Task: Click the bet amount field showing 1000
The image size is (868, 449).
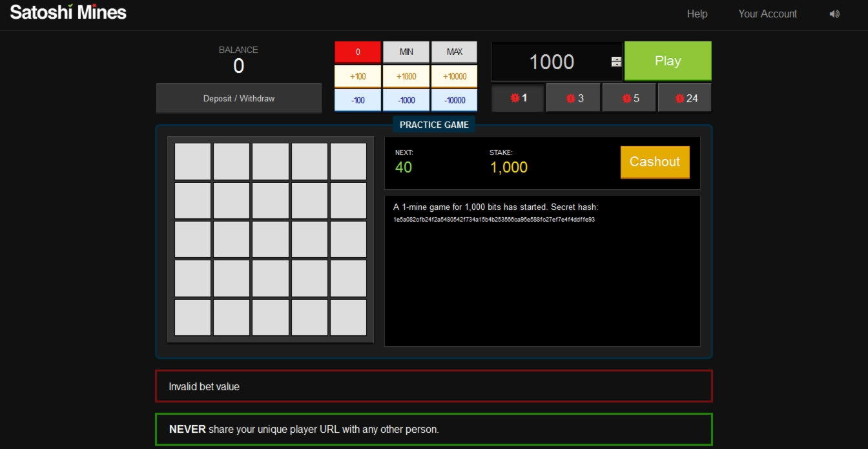Action: point(552,62)
